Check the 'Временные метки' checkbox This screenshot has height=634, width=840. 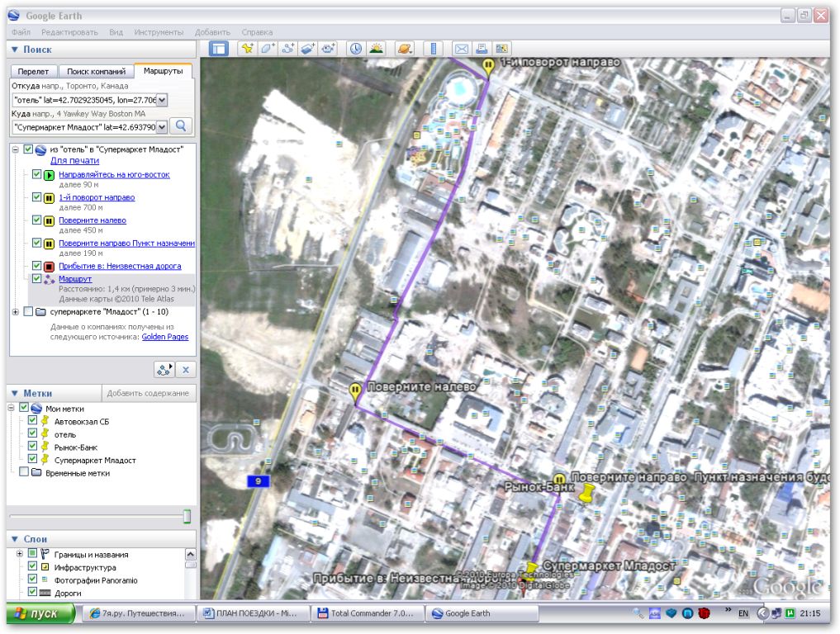coord(24,472)
